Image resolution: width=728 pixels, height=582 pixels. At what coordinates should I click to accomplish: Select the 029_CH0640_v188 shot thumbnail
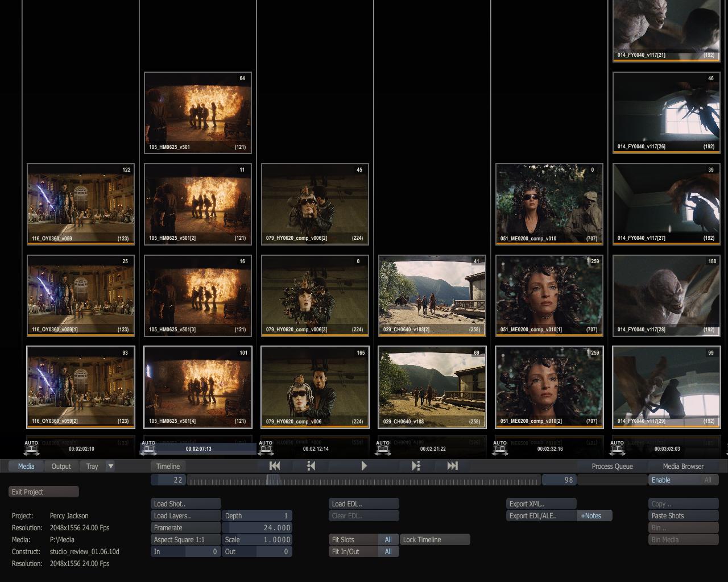(x=432, y=386)
